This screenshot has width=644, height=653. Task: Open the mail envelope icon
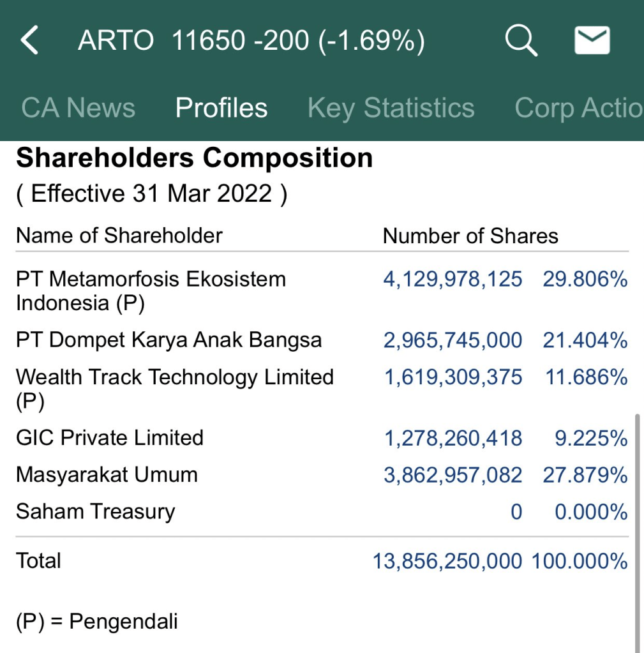pos(592,41)
